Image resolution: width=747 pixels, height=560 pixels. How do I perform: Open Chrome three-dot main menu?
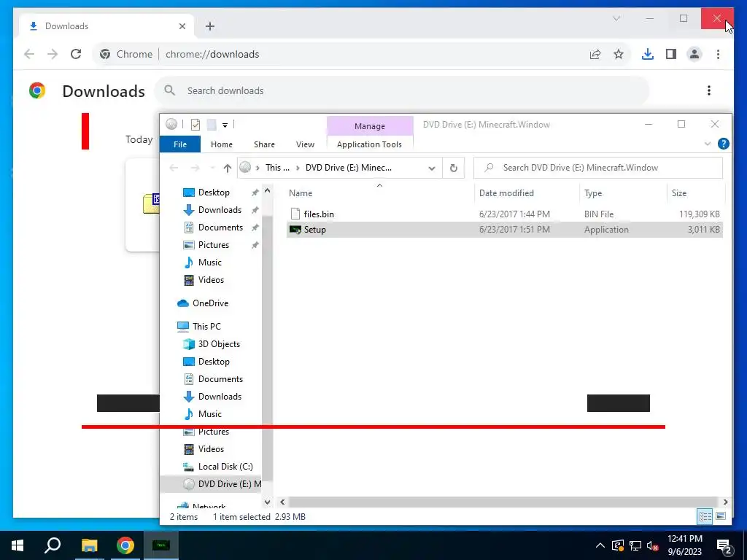click(718, 54)
